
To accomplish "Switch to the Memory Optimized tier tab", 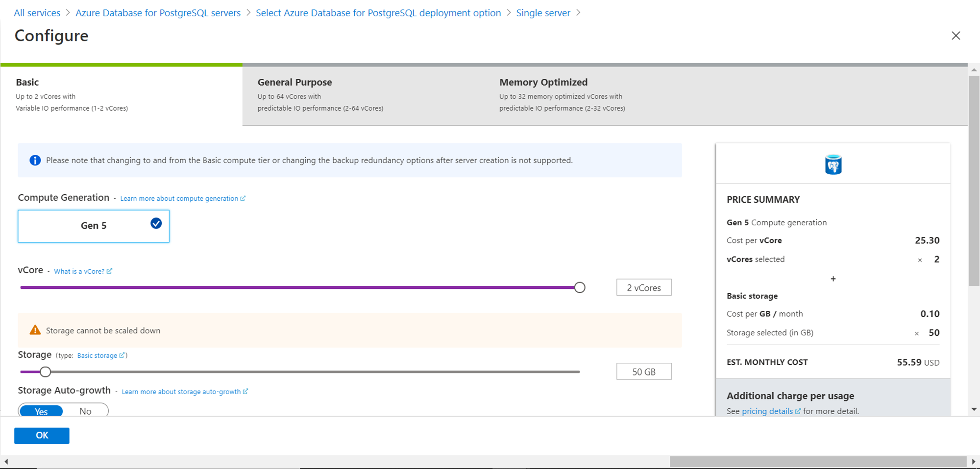I will tap(604, 94).
